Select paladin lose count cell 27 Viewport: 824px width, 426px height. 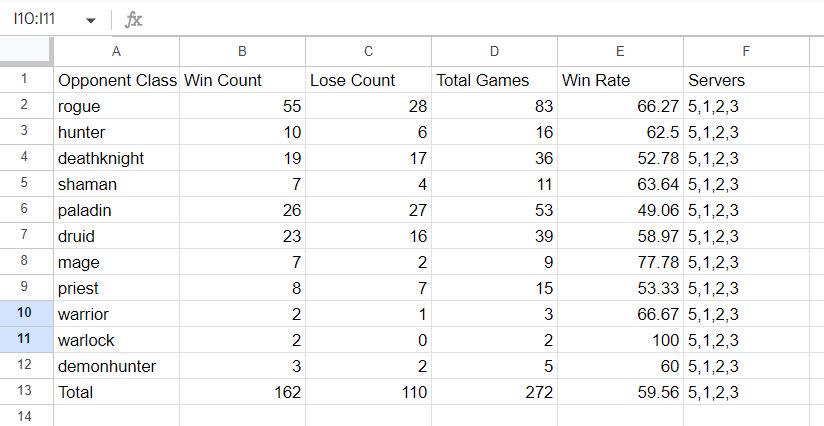[368, 210]
